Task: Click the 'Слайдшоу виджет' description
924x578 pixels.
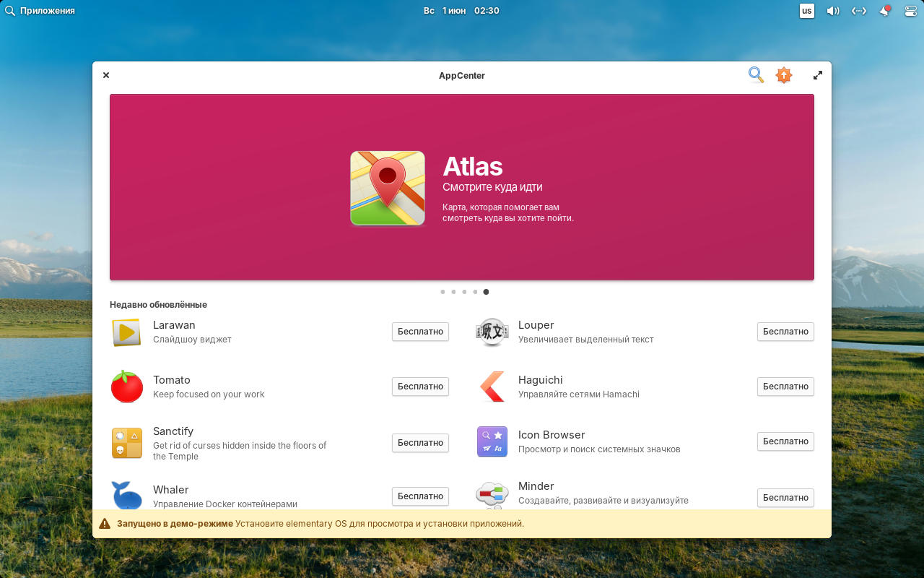Action: pyautogui.click(x=192, y=340)
